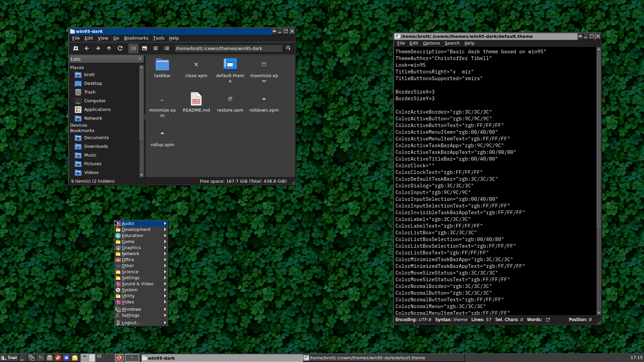Open Bookmarks menu in file manager
The width and height of the screenshot is (644, 362).
click(x=136, y=38)
